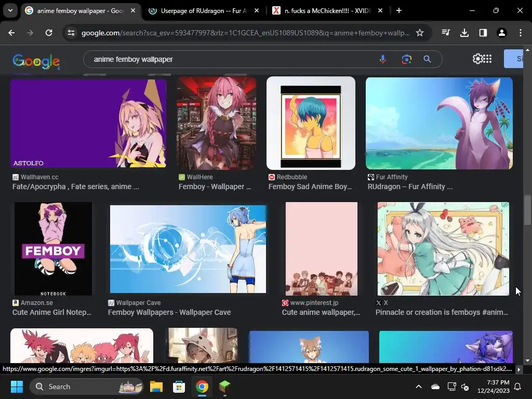Screen dimensions: 532x399
Task: Open the pinterest.jp pink wallpaper image
Action: 321,249
